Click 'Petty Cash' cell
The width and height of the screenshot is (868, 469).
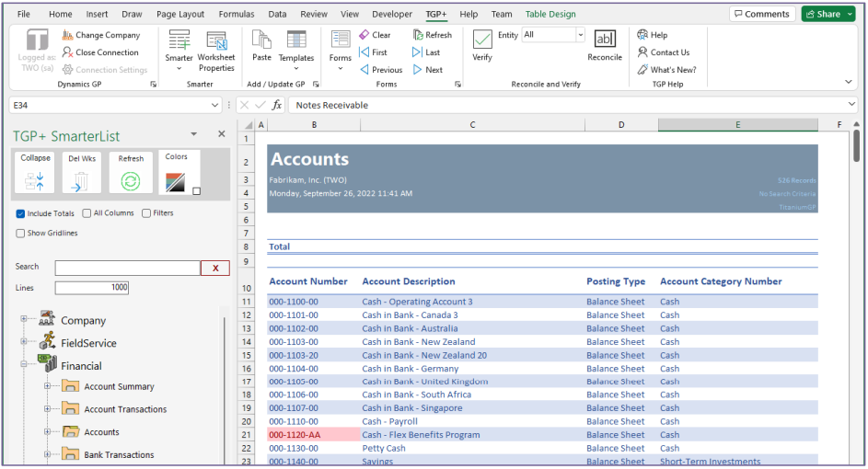click(x=472, y=448)
